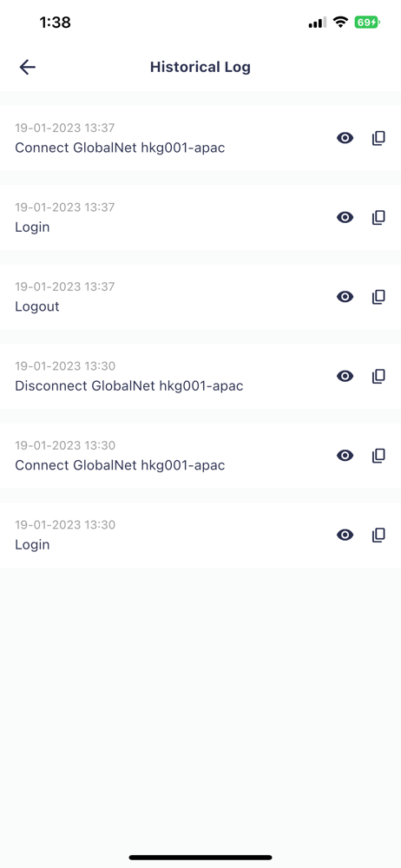The image size is (401, 868).
Task: View details of 13:37 Connect GlobalNet entry
Action: (345, 138)
